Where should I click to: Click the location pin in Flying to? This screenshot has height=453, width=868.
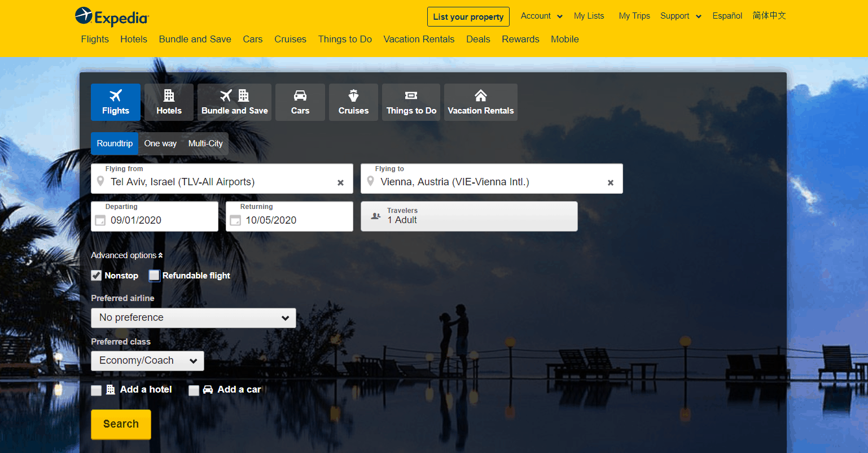[x=370, y=181]
